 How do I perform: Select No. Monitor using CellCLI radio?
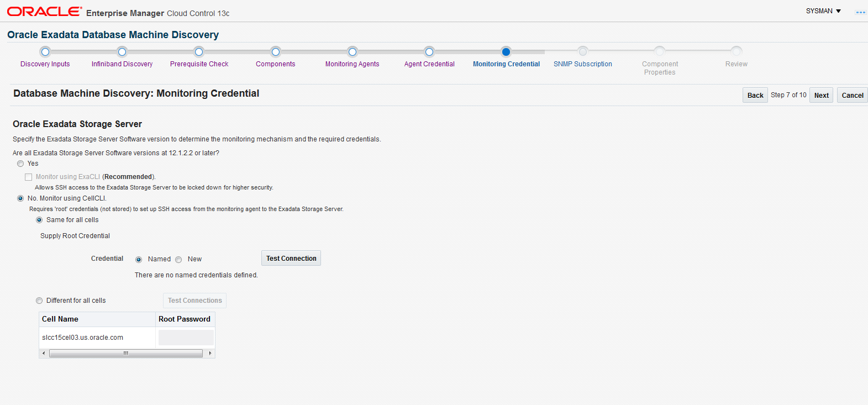point(20,198)
